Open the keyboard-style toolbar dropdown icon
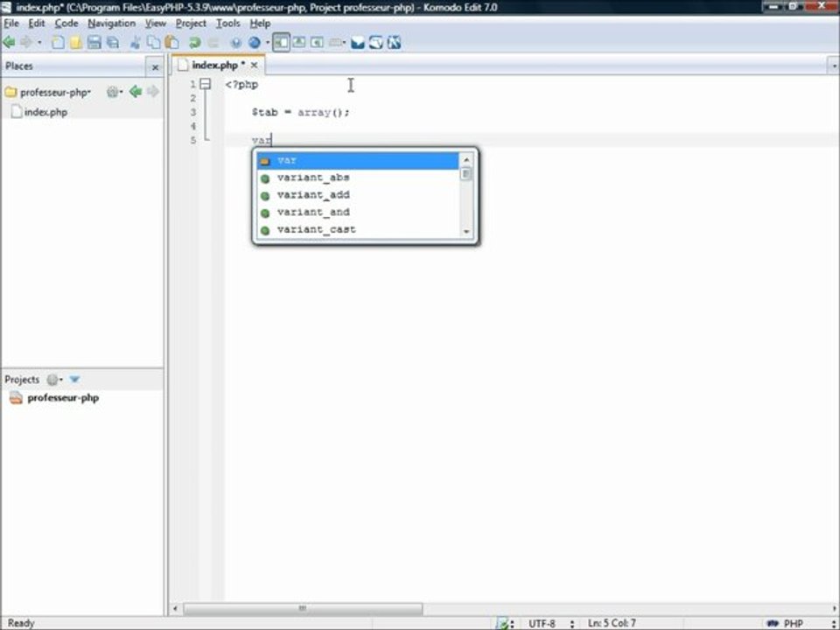 (337, 42)
